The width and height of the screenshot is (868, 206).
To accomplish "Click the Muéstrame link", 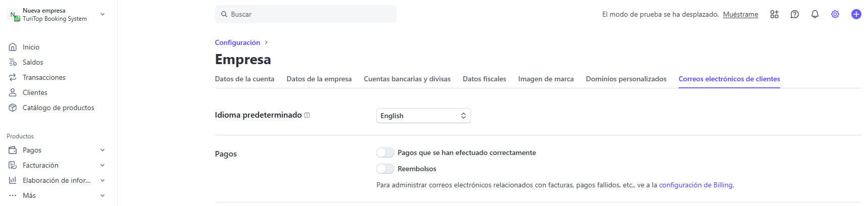I will coord(740,14).
